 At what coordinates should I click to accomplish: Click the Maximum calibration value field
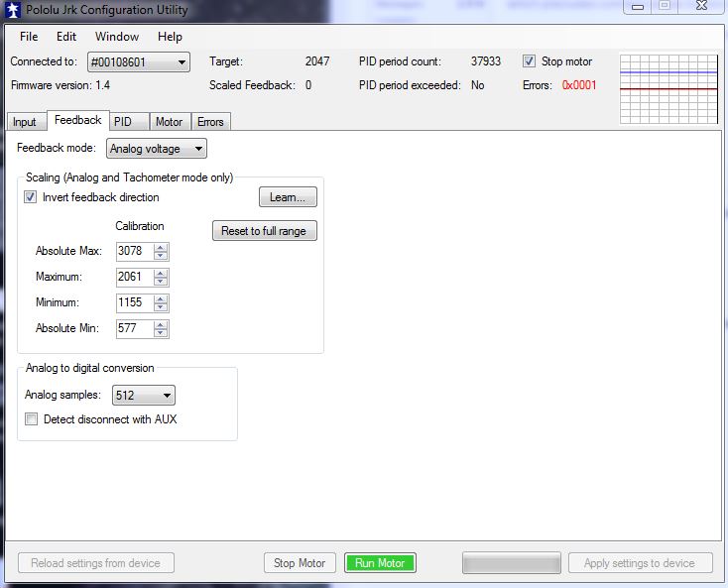[134, 277]
